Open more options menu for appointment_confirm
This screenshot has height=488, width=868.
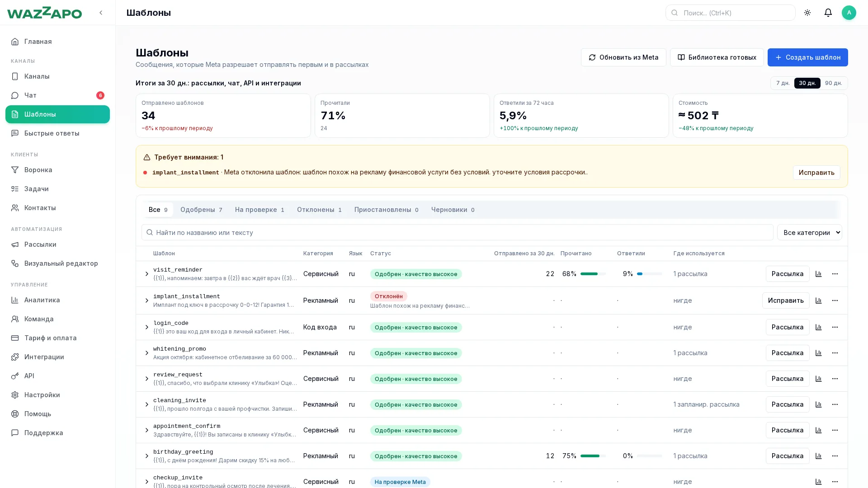coord(835,430)
